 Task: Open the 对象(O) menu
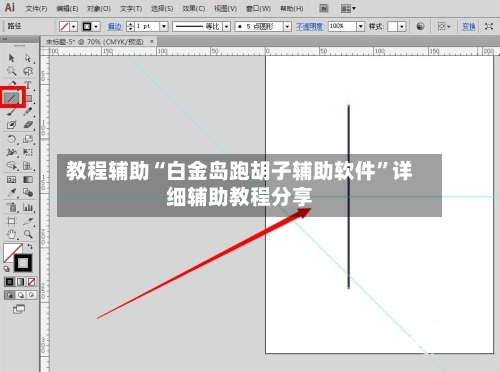(99, 9)
